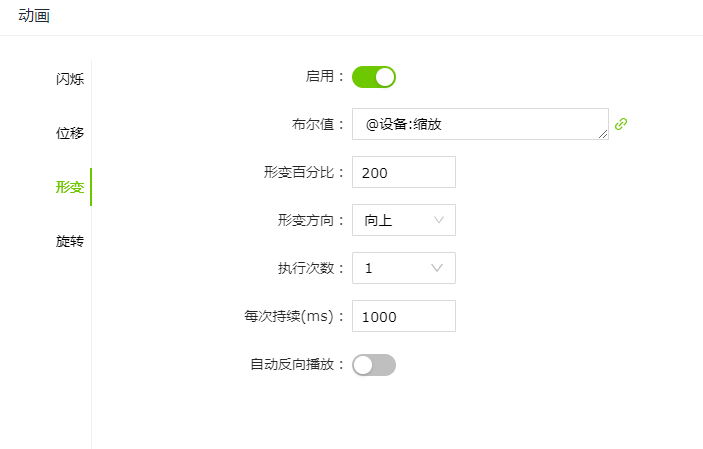The height and width of the screenshot is (449, 703).
Task: Open the 形变方向 dropdown showing 向上
Action: click(404, 220)
